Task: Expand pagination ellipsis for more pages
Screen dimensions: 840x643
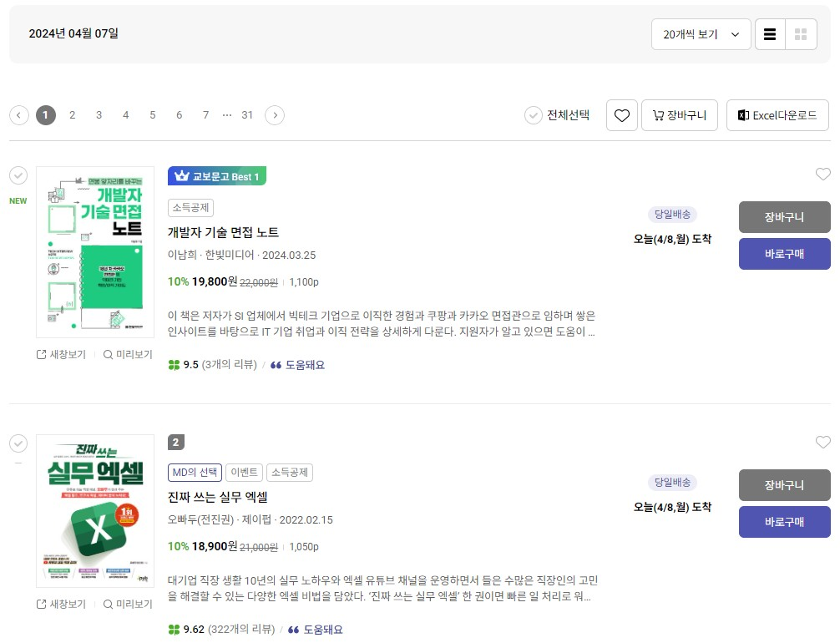Action: point(227,115)
